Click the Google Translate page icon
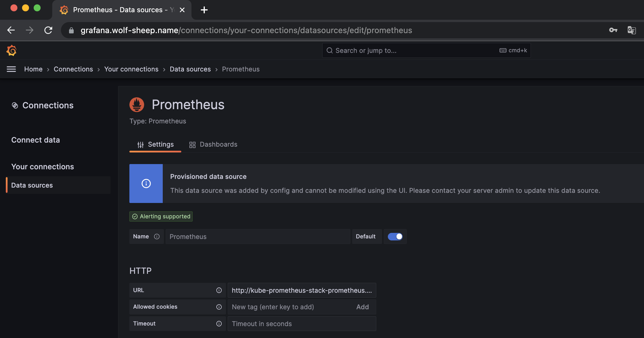 tap(632, 30)
